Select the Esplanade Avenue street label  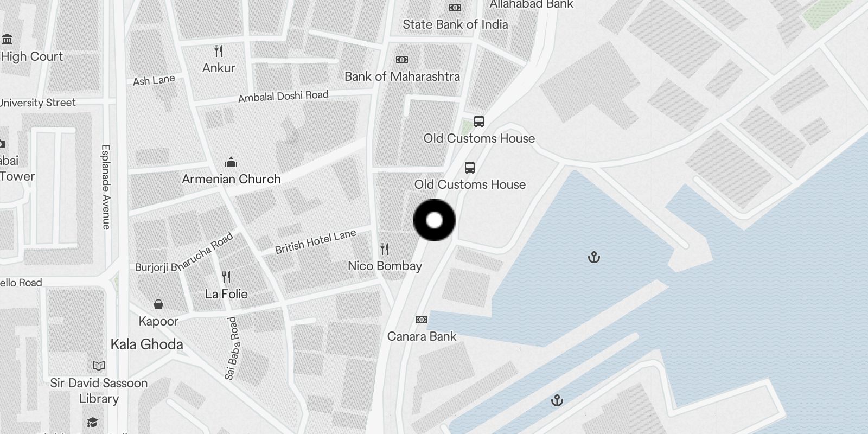tap(106, 187)
